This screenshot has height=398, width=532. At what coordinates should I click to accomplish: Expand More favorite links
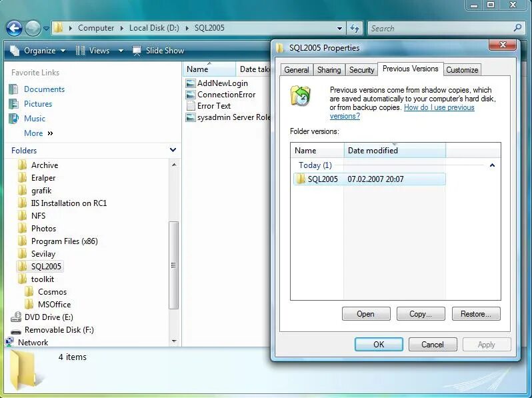tap(39, 133)
